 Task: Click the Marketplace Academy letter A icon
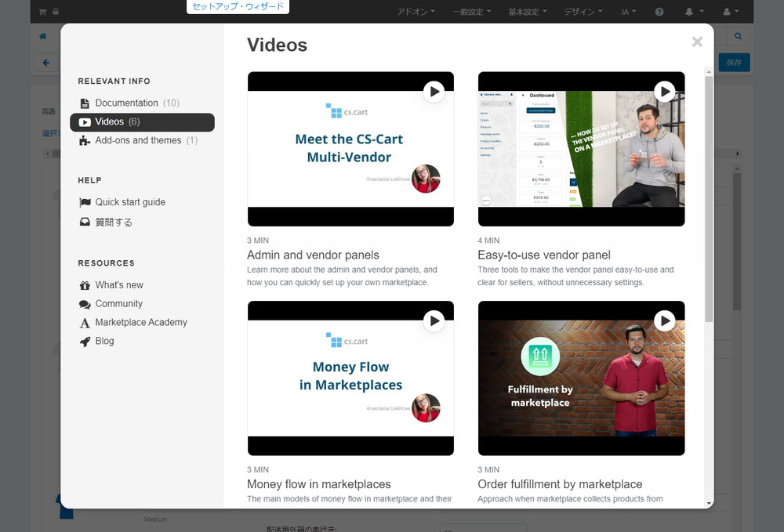click(85, 324)
